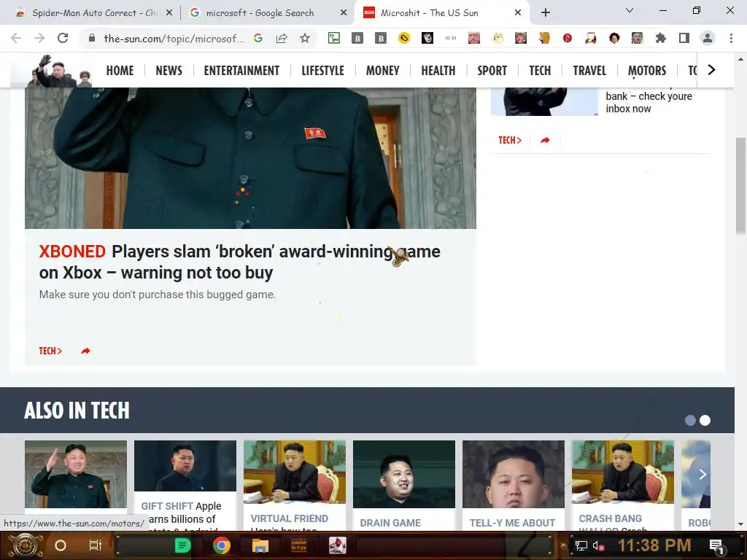The height and width of the screenshot is (560, 747).
Task: Share the sidebar article via red arrow
Action: click(546, 140)
